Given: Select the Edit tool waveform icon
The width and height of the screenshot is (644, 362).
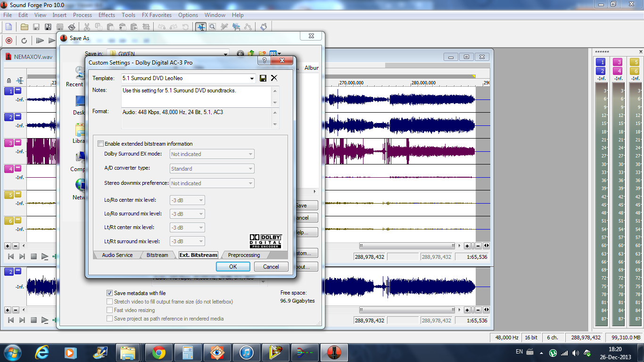Looking at the screenshot, I should click(x=201, y=27).
